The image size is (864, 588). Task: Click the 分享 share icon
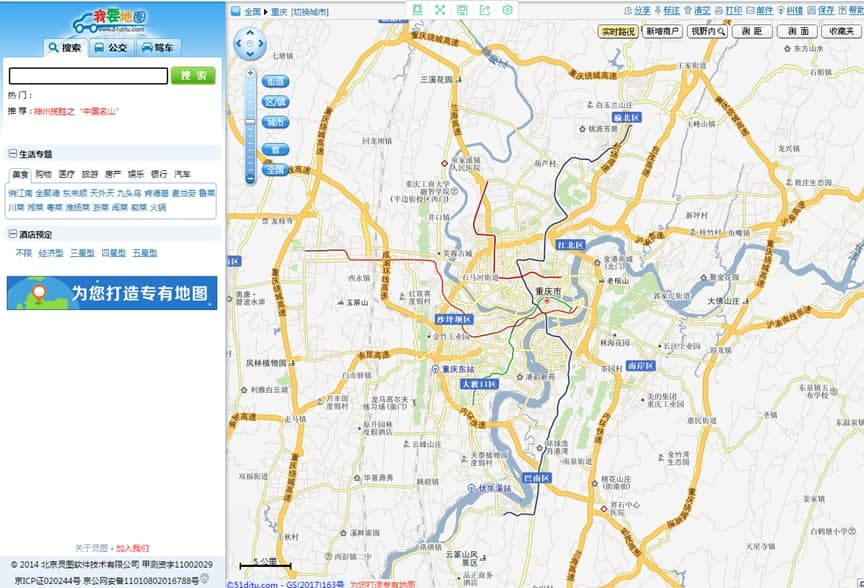636,11
